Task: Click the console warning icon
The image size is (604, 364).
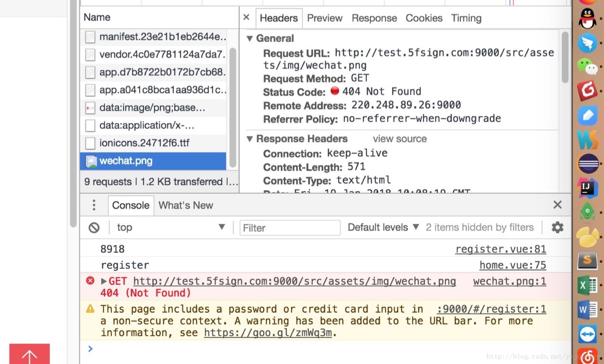Action: [90, 309]
